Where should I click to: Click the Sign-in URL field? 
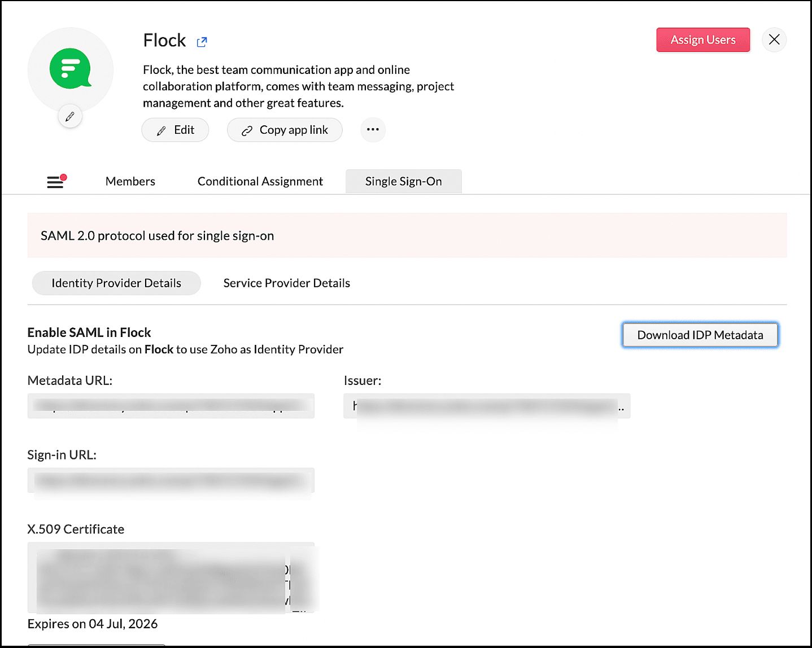tap(171, 480)
